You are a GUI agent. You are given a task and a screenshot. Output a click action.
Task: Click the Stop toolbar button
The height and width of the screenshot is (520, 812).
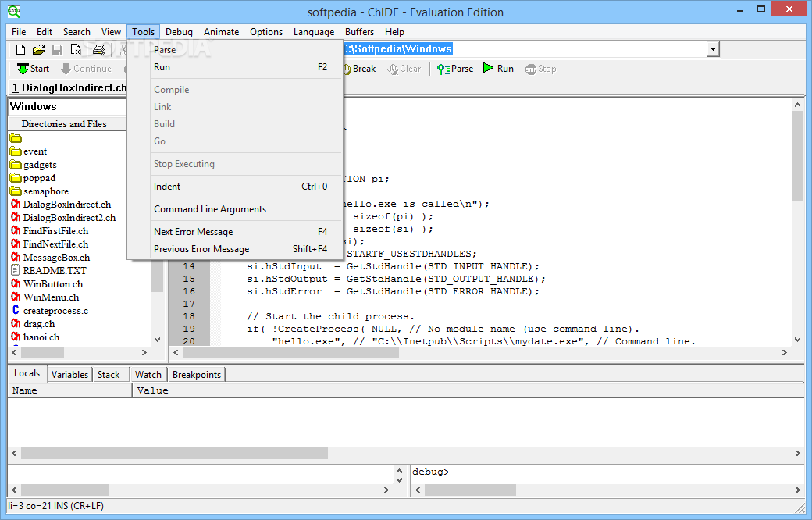(x=540, y=69)
